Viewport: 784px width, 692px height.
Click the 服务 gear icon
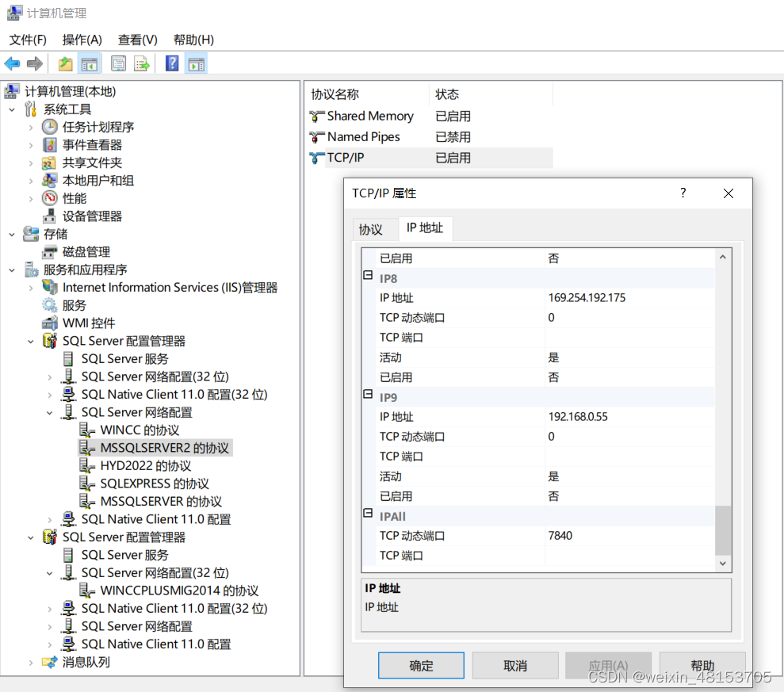(49, 305)
